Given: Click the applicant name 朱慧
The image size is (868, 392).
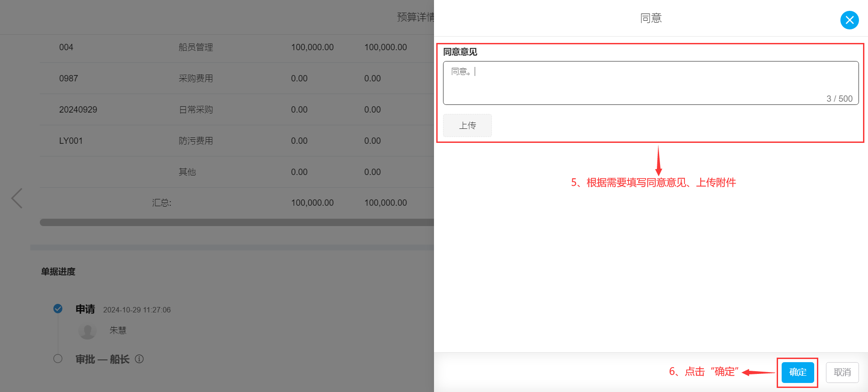Looking at the screenshot, I should click(x=118, y=330).
